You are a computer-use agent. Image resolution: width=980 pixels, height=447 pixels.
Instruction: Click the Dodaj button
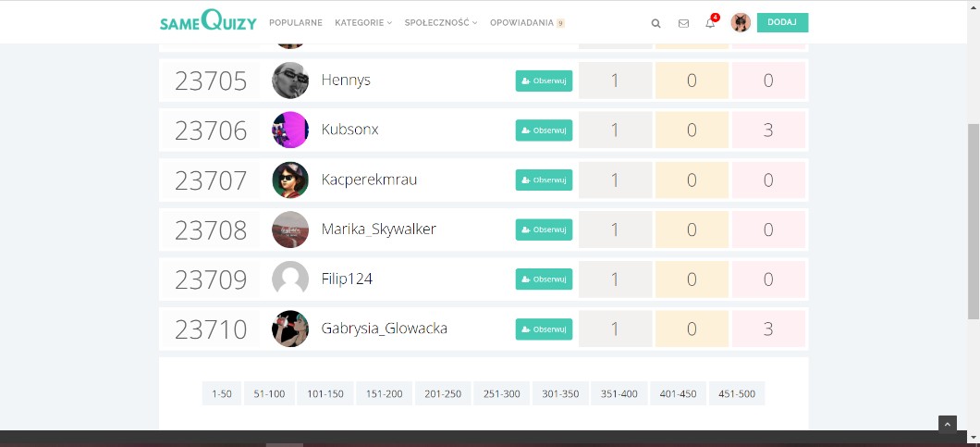[x=782, y=22]
